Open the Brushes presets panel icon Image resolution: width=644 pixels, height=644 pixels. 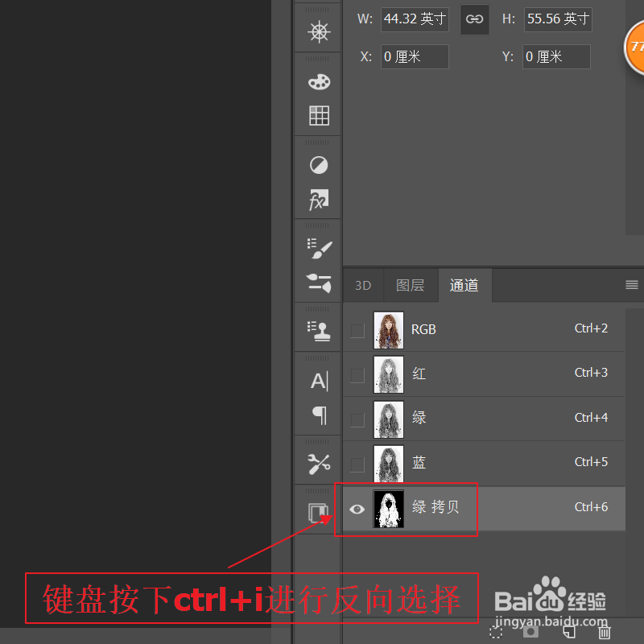[319, 283]
